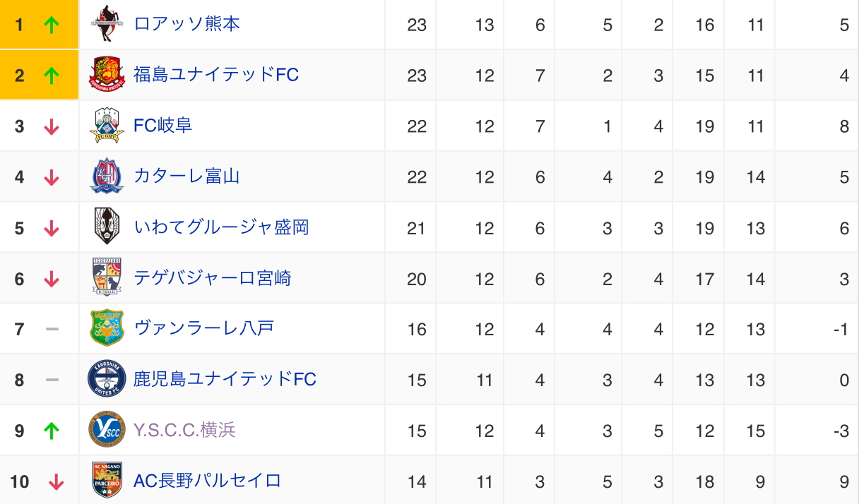Click the Y.S.C.C. orange circular logo
The image size is (864, 504).
point(107,430)
